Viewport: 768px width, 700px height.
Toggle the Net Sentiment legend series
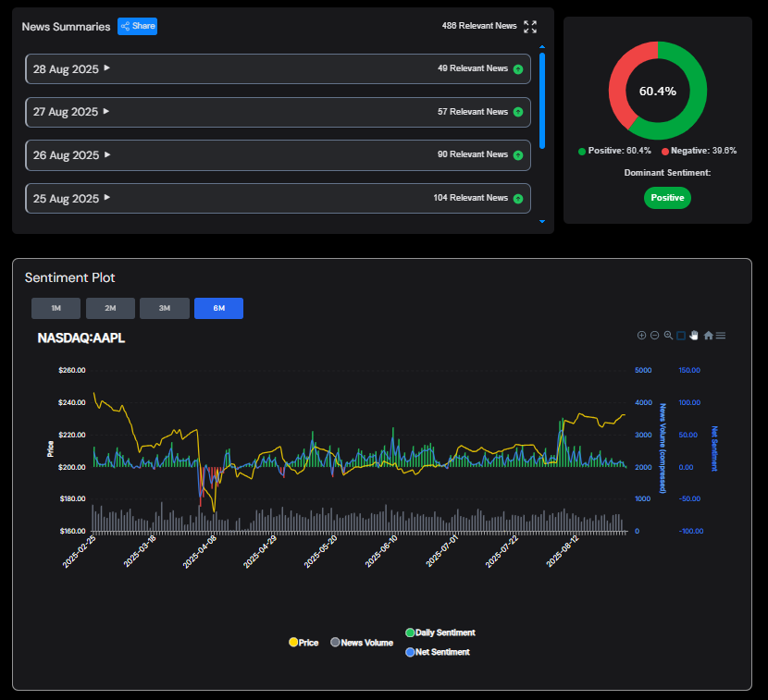[x=438, y=652]
